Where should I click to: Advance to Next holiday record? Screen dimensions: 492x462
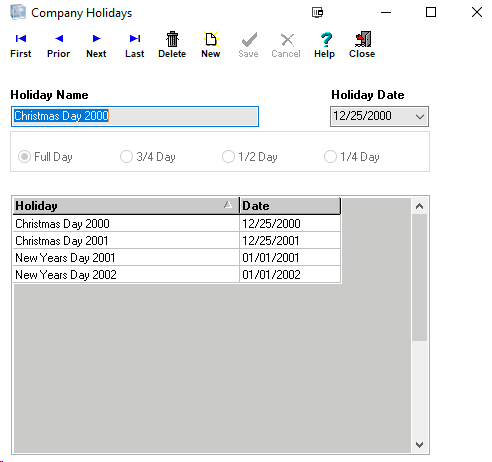tap(96, 45)
